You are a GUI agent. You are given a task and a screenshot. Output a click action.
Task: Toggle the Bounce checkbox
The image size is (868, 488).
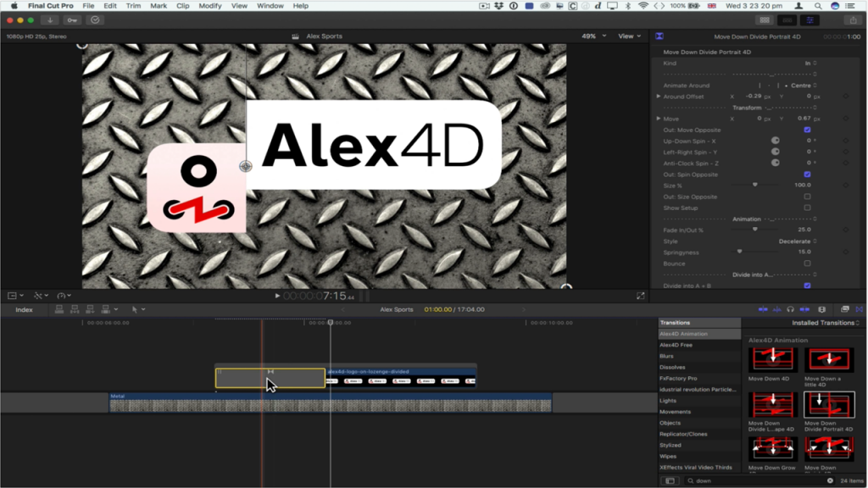tap(807, 263)
